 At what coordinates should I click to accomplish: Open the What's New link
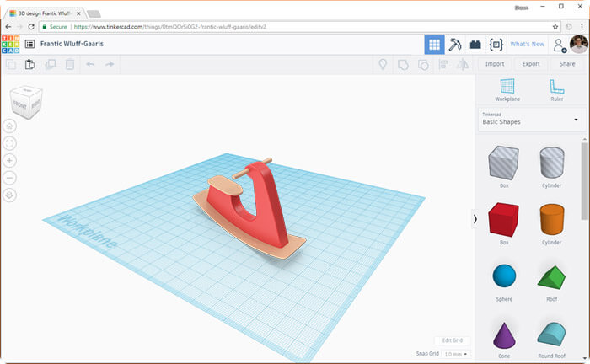click(x=527, y=44)
